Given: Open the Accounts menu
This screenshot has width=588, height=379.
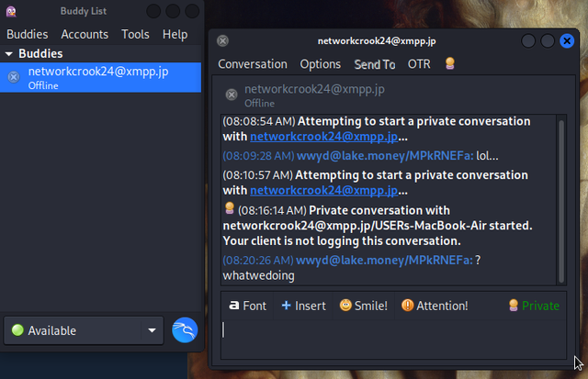Looking at the screenshot, I should click(85, 35).
